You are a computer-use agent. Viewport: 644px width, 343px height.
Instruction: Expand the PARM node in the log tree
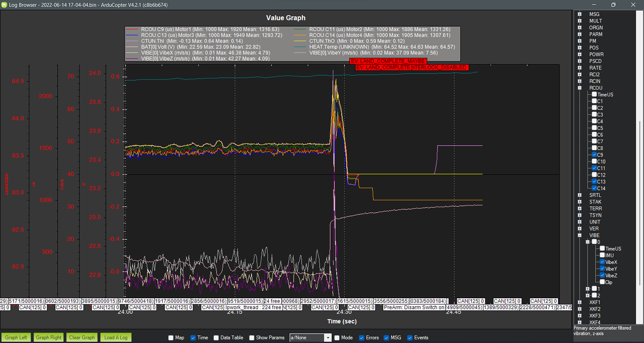click(x=579, y=34)
